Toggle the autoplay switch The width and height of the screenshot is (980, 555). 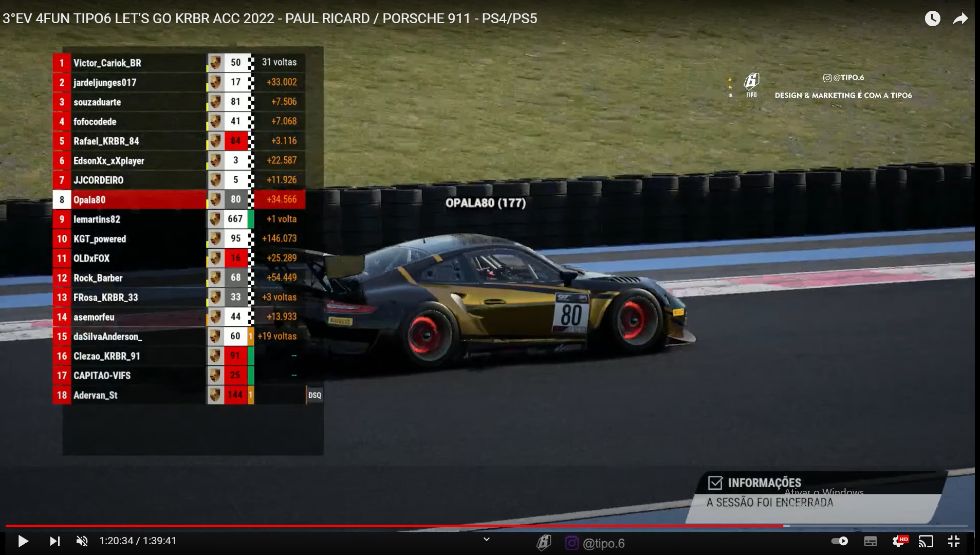[x=840, y=541]
